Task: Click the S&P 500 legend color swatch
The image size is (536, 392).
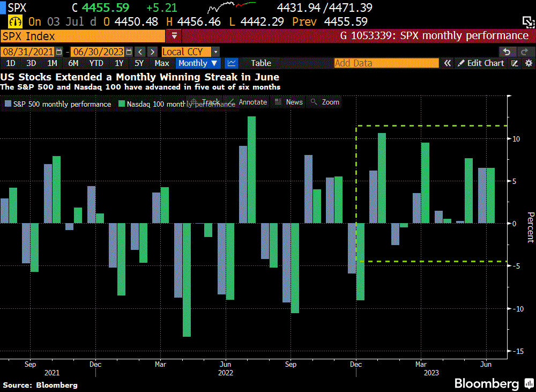Action: point(8,103)
